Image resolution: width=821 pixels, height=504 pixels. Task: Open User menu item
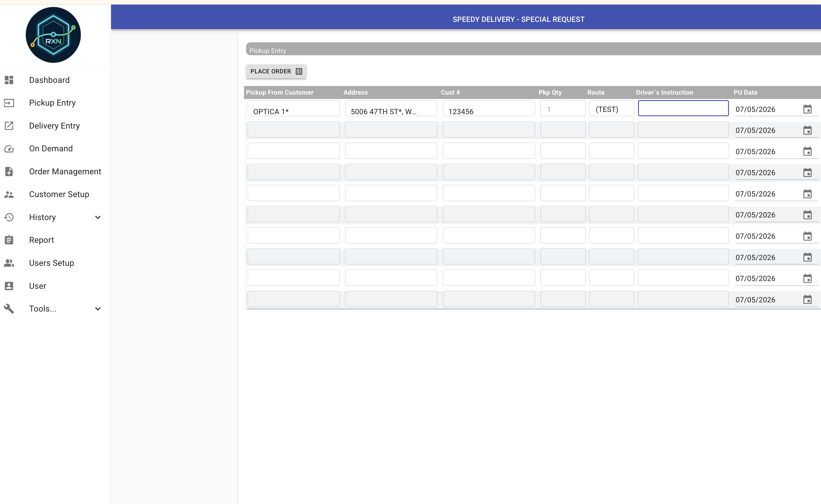37,286
